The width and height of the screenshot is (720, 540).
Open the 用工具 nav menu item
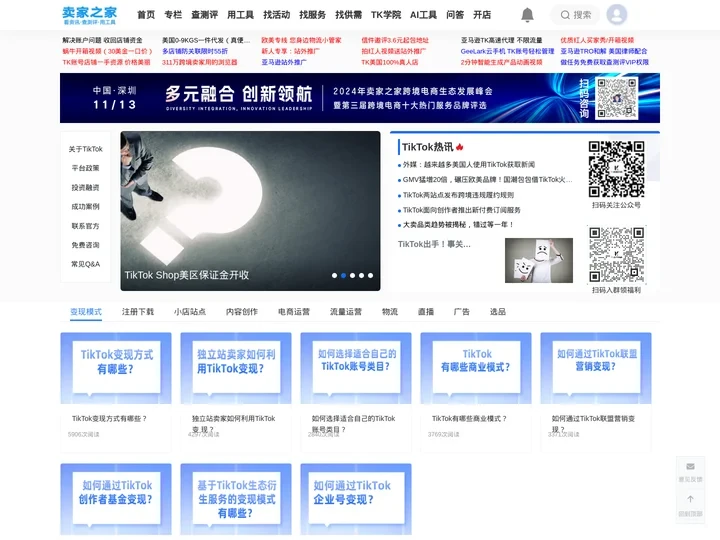240,15
